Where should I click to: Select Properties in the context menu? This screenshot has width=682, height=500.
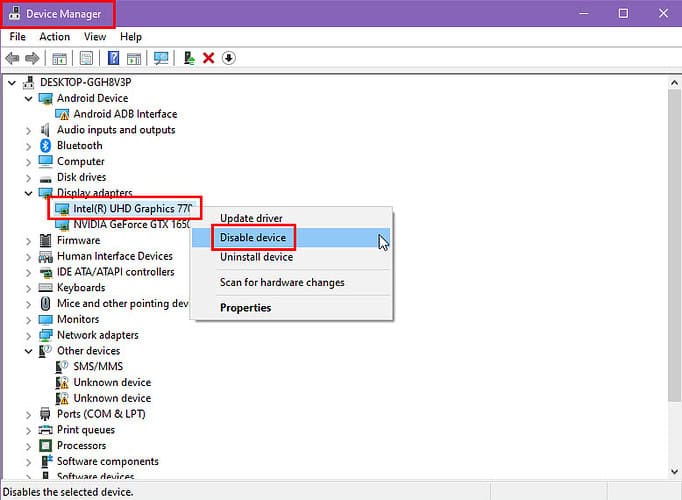click(x=245, y=308)
